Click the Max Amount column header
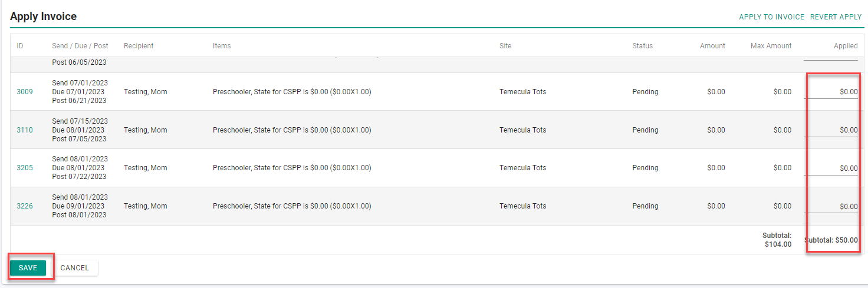Screen dimensions: 868x288 (x=771, y=46)
